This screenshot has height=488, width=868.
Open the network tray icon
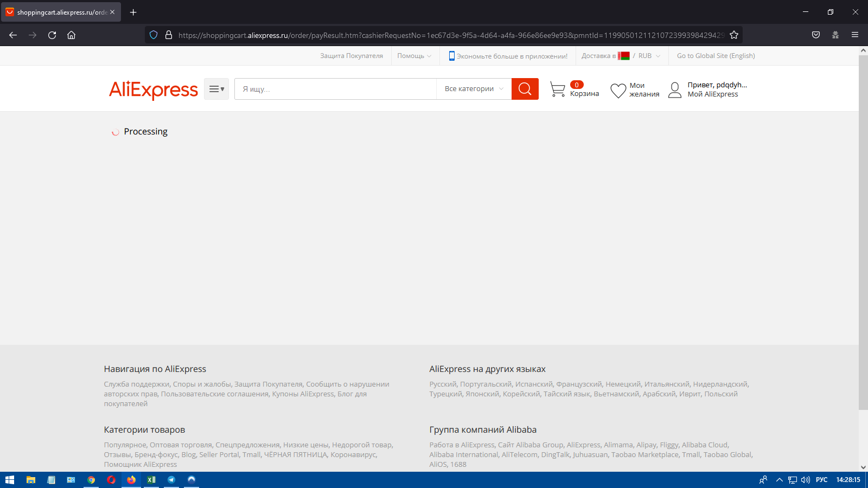[x=793, y=480]
